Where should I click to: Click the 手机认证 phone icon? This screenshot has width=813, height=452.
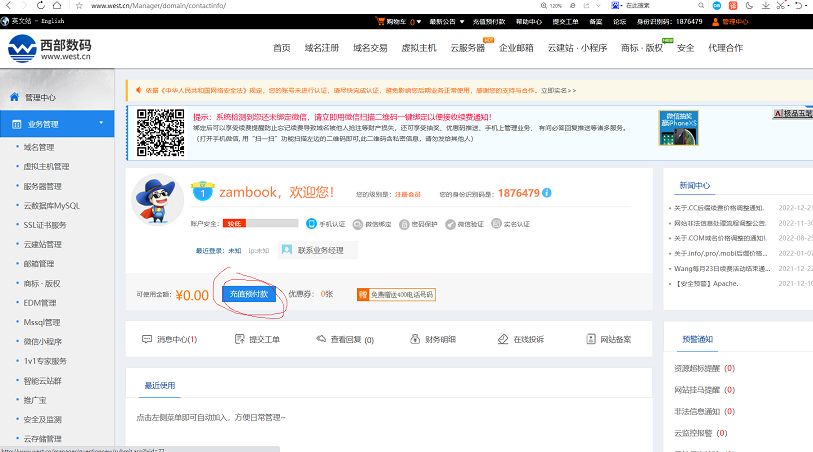click(x=311, y=223)
